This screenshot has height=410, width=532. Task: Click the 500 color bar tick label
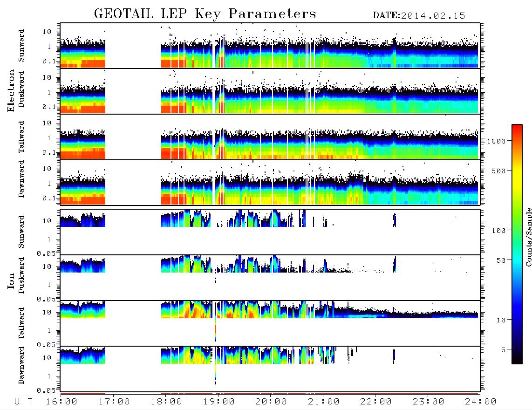click(498, 171)
